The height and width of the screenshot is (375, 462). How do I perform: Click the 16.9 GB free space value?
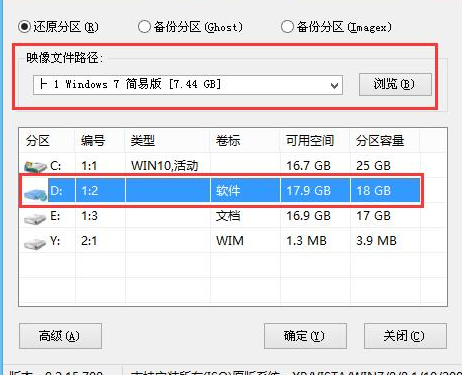point(309,216)
